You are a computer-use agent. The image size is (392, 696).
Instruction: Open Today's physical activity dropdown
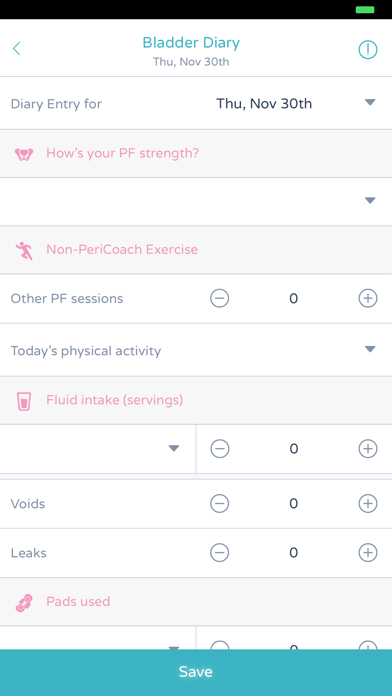[x=196, y=350]
